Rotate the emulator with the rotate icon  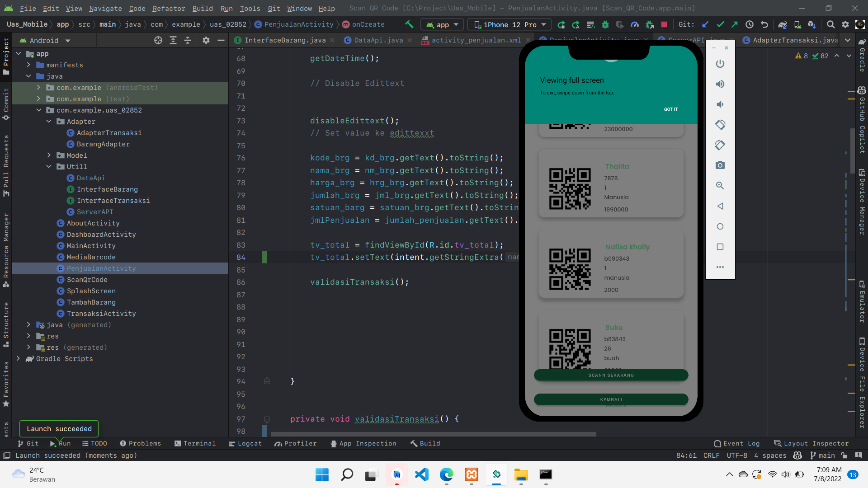(x=720, y=125)
